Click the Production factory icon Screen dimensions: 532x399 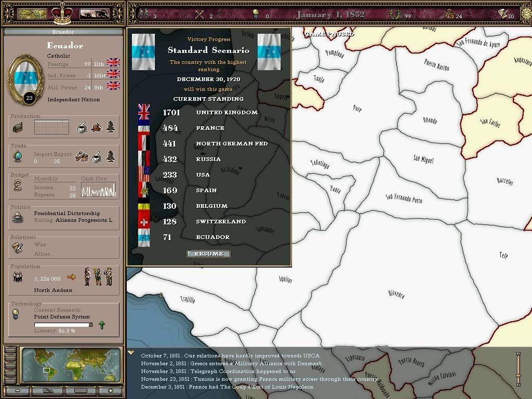(x=18, y=128)
